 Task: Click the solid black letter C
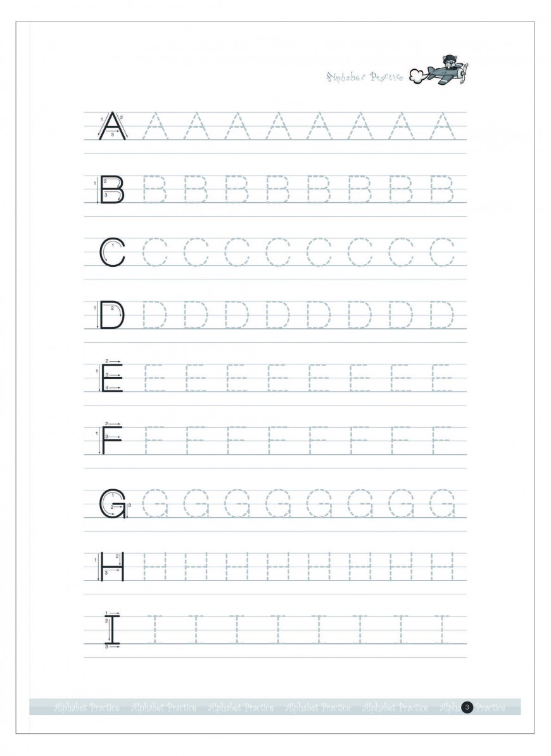point(112,252)
